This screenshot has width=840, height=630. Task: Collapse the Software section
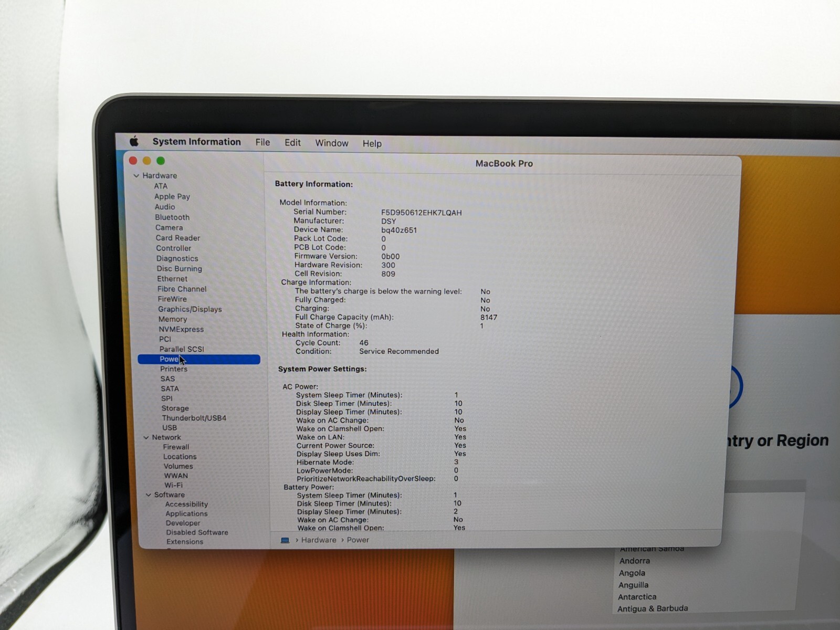tap(149, 495)
